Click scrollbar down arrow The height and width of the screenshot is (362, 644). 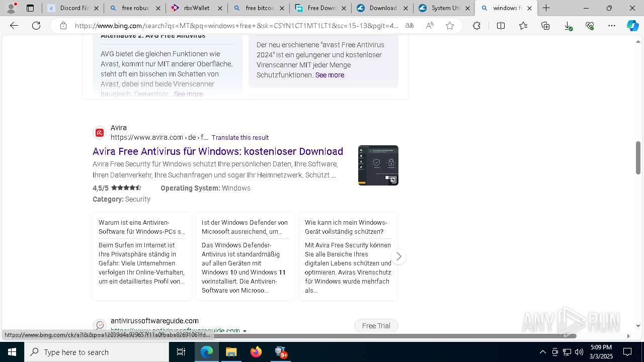(x=638, y=326)
